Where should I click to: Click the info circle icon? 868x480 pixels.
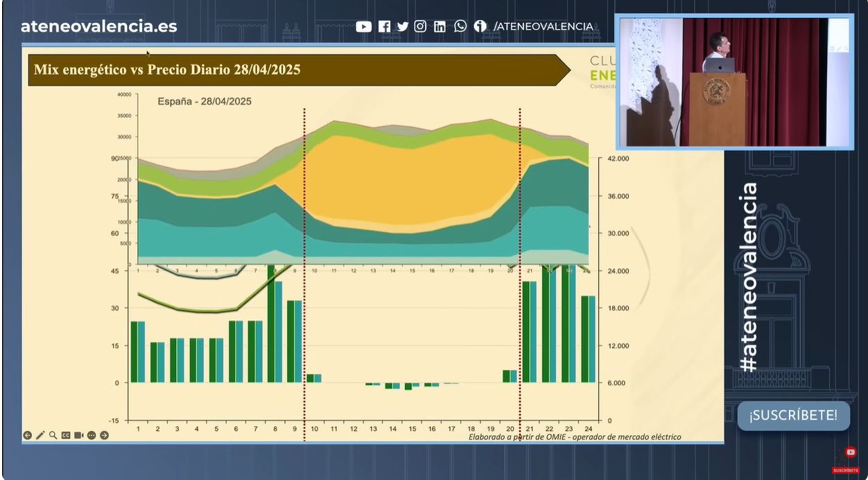point(480,26)
